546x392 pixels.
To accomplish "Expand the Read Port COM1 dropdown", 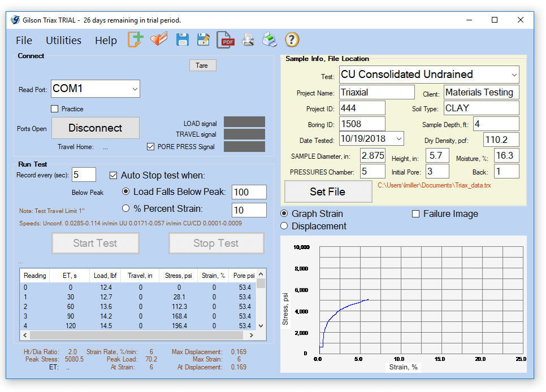I will (135, 89).
